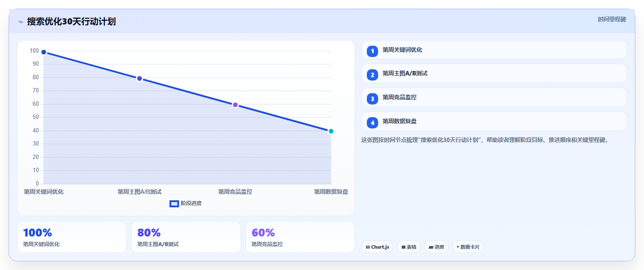The width and height of the screenshot is (644, 270).
Task: Click the 80 data point on the chart
Action: 139,78
